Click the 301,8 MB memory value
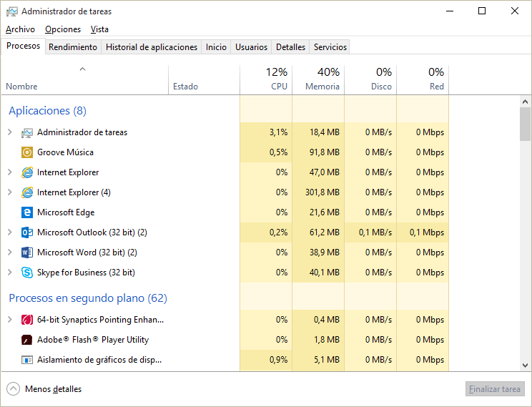 point(322,192)
